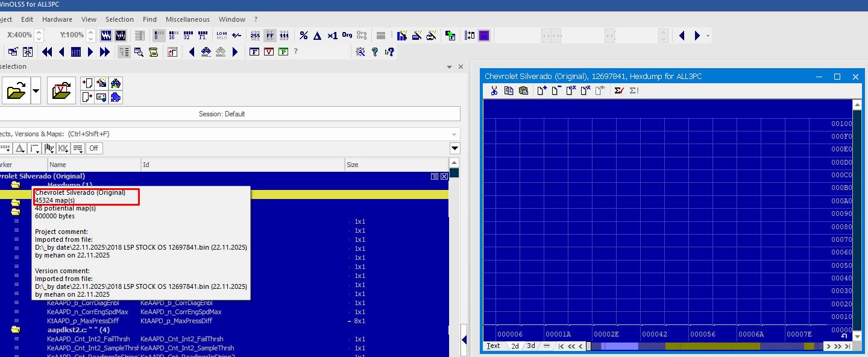Show values as percent difference
Viewport: 868px width, 357px height.
coord(304,36)
